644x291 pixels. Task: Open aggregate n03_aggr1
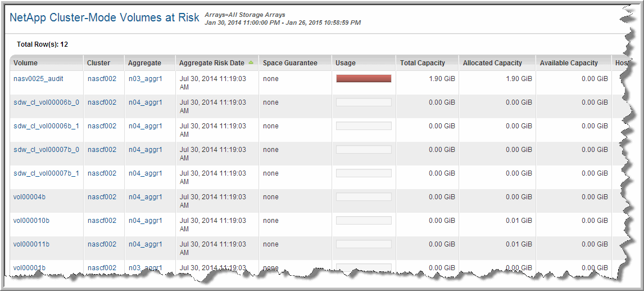point(145,79)
